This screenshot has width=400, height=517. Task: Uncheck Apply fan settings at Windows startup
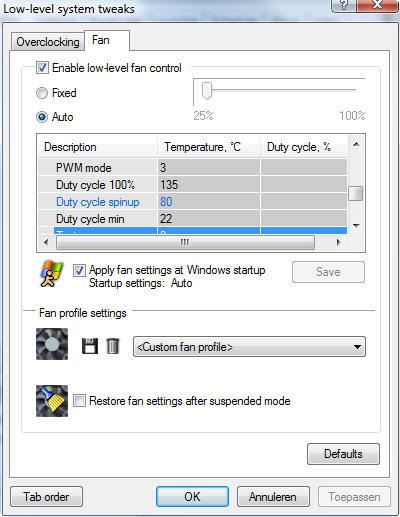(79, 271)
